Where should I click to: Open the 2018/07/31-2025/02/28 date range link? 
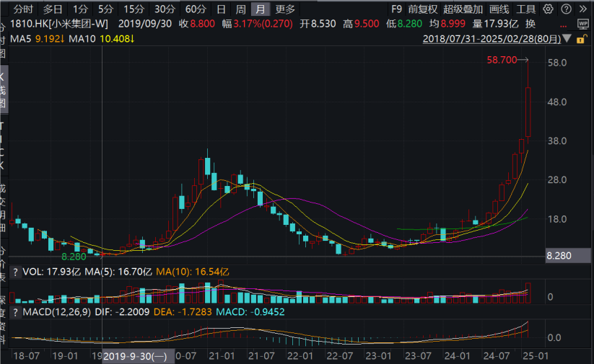(492, 39)
